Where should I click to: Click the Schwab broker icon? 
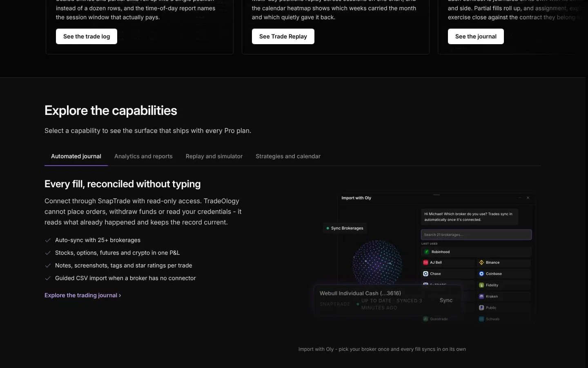pos(481,319)
